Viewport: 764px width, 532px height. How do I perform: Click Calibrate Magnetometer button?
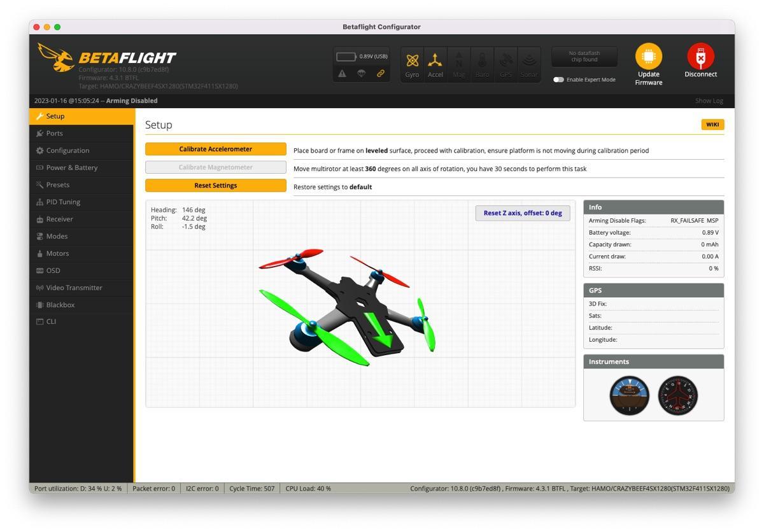[x=216, y=167]
